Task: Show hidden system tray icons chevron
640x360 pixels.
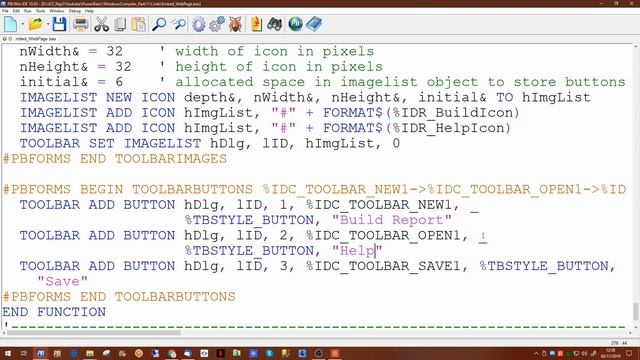Action: coord(536,353)
